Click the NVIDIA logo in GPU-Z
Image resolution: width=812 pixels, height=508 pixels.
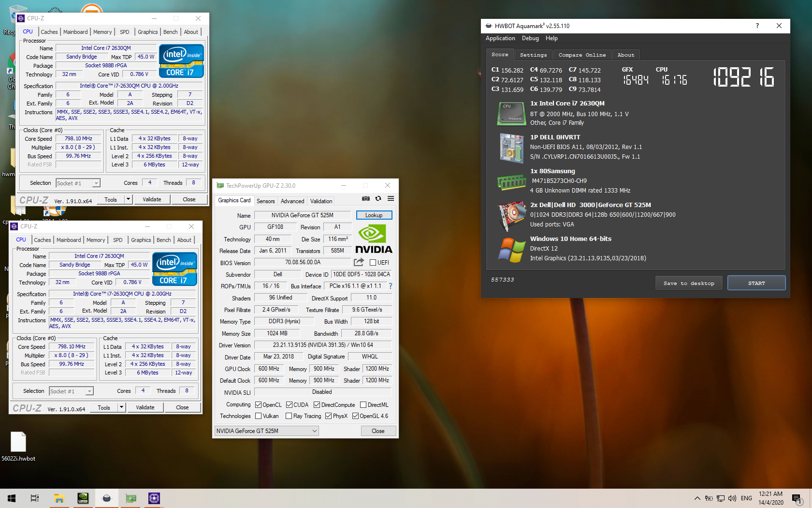coord(374,239)
